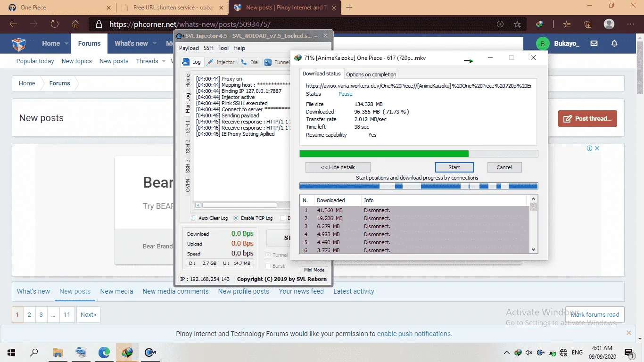Click the Favorites star in address bar
Image resolution: width=644 pixels, height=362 pixels.
coord(517,24)
